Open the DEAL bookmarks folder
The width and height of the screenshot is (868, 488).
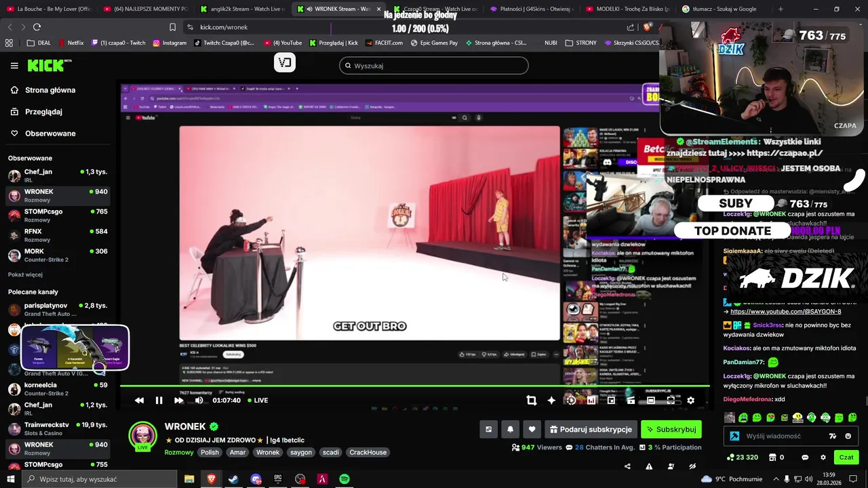pyautogui.click(x=39, y=43)
